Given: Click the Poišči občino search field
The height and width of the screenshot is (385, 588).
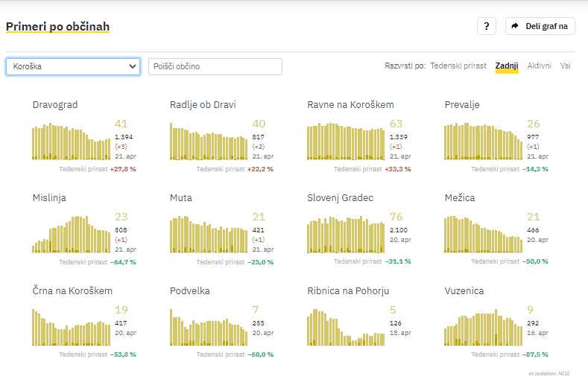Looking at the screenshot, I should (215, 66).
